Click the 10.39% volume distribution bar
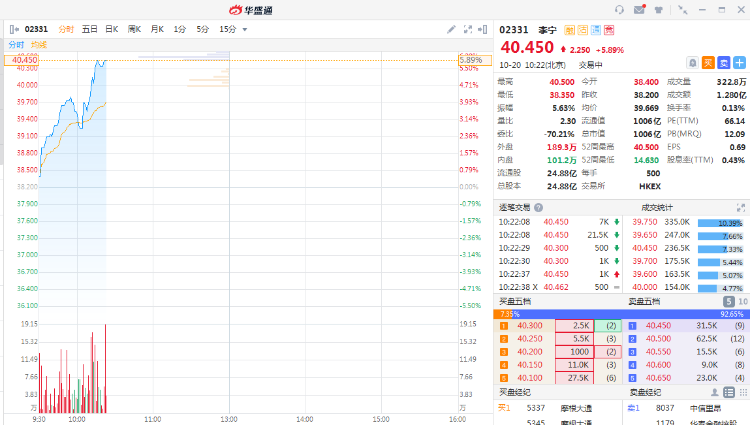The image size is (750, 425). click(x=720, y=223)
